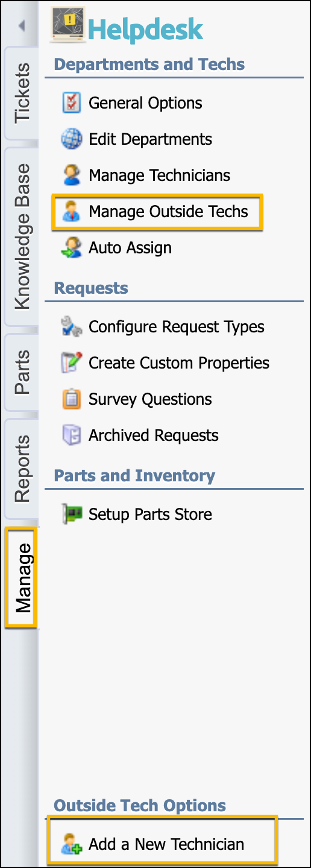Click the General Options checklist icon
Screen dimensions: 311x868
pos(72,103)
